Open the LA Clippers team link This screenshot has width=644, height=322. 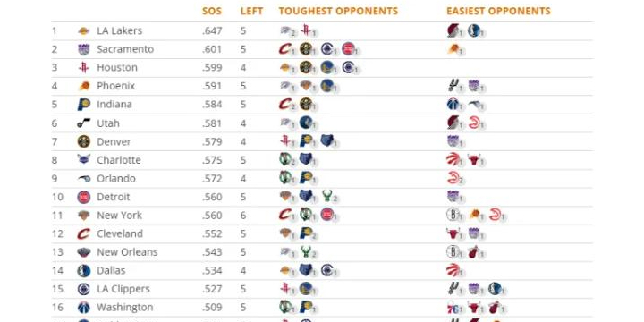123,289
